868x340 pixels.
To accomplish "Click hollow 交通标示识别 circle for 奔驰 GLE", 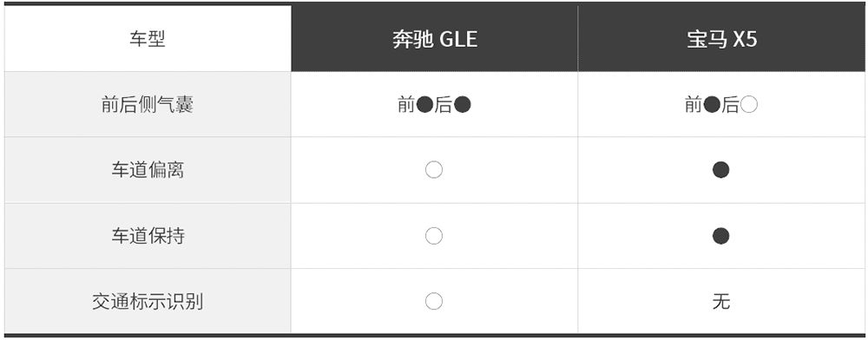I will pyautogui.click(x=434, y=302).
